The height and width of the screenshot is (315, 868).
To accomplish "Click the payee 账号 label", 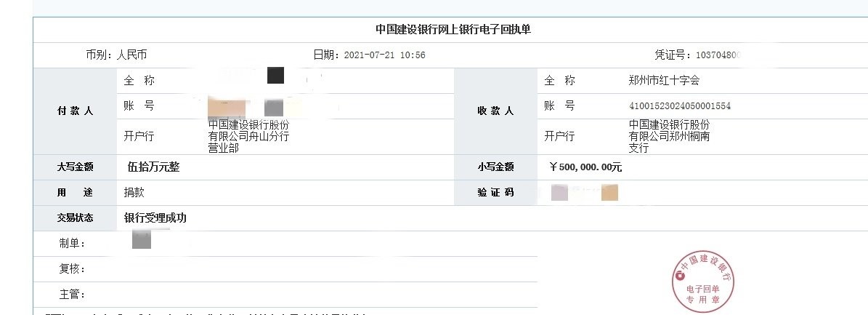I will tap(560, 106).
